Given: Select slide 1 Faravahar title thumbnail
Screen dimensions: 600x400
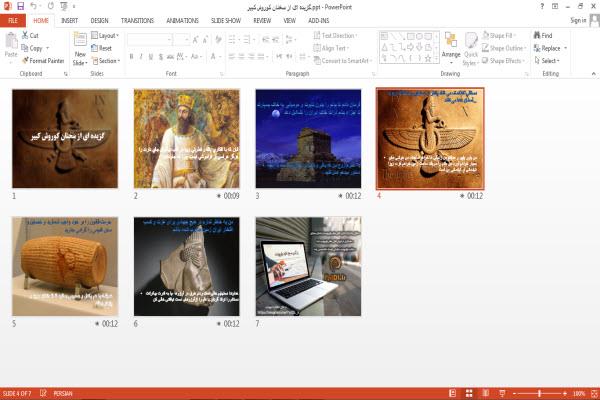Looking at the screenshot, I should click(65, 139).
